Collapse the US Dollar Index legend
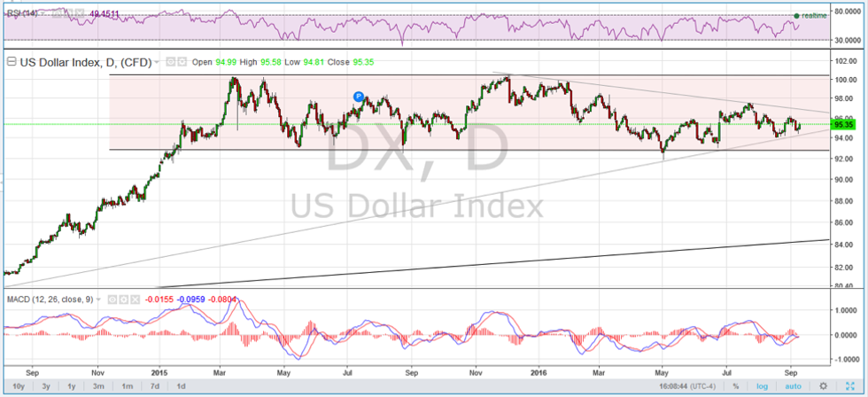 point(11,62)
